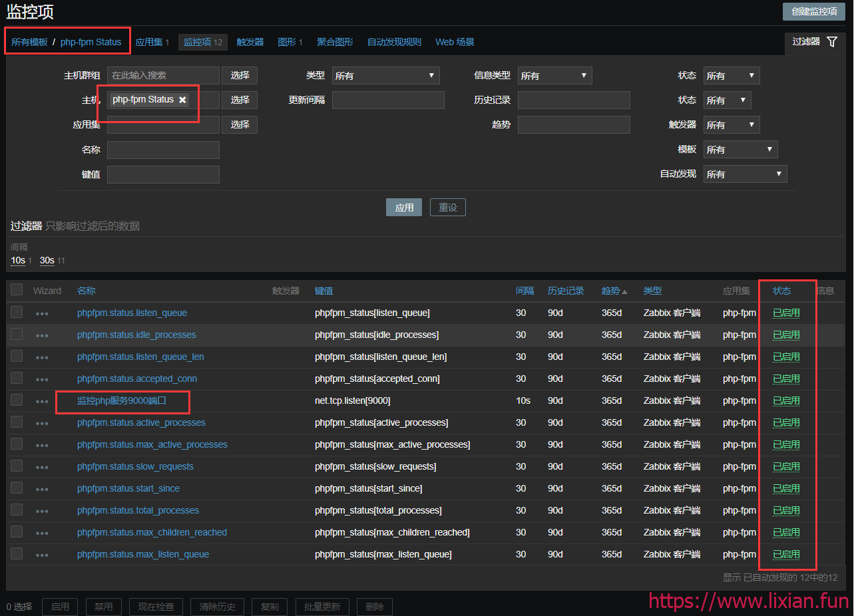This screenshot has width=854, height=616.
Task: Open wizard dots for phpfpm.status.total_processes
Action: coord(42,511)
